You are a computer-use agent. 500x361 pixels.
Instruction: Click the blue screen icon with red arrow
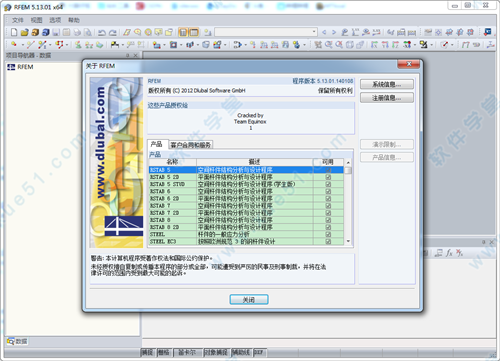coord(487,32)
